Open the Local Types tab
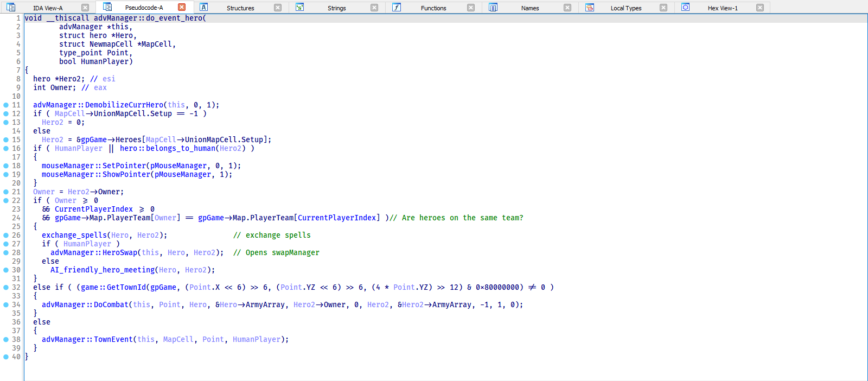 coord(626,8)
